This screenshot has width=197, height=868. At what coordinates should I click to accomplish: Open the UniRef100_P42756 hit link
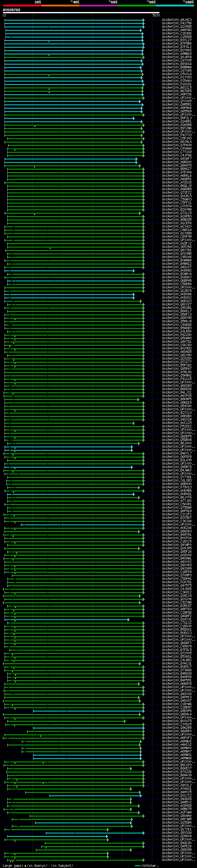tap(176, 23)
